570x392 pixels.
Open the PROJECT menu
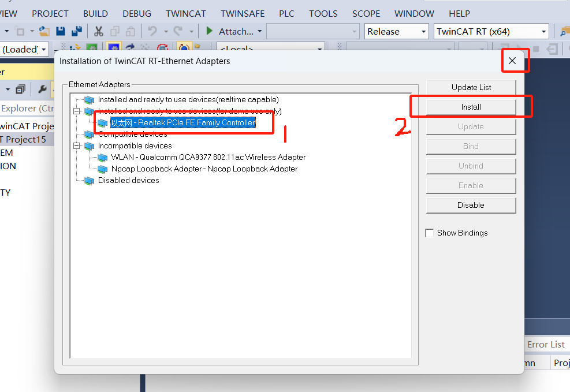50,14
